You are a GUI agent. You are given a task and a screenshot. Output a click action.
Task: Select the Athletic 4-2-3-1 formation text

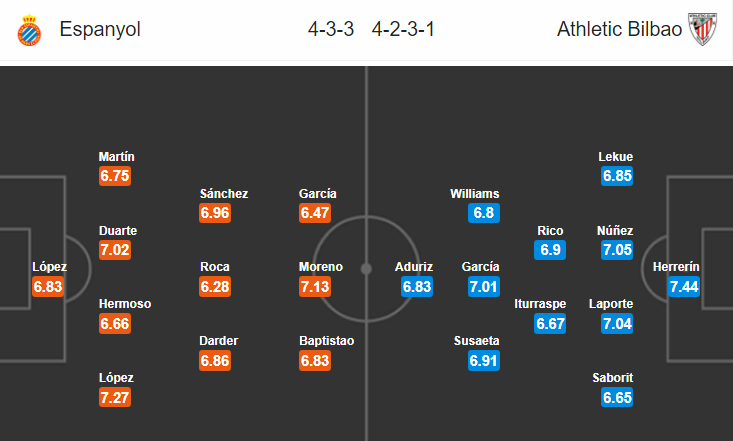click(403, 29)
